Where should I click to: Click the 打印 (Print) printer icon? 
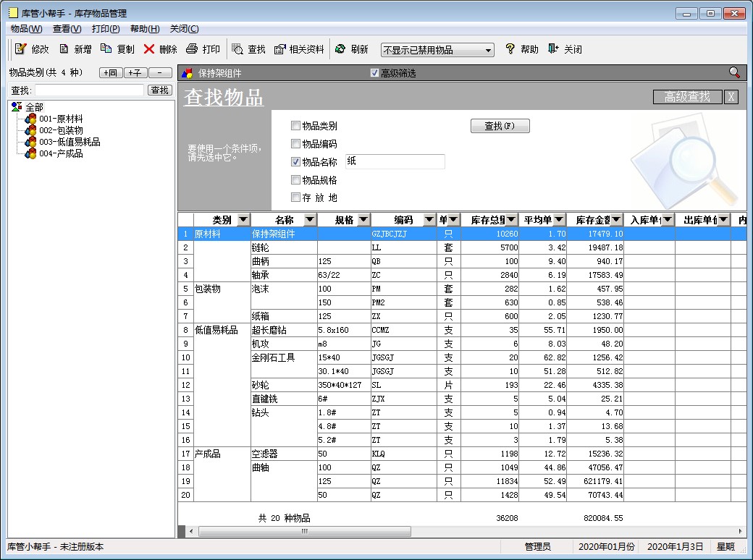[192, 49]
